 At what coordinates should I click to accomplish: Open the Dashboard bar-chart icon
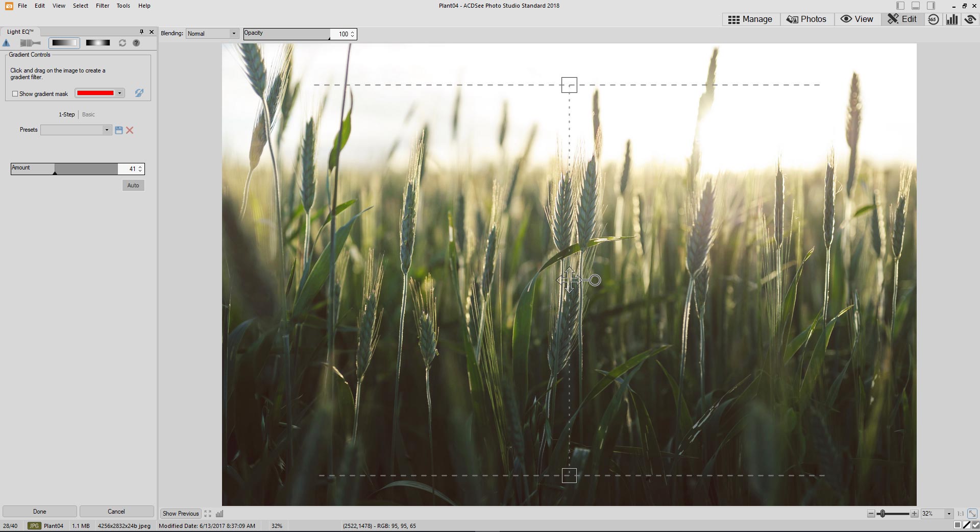[951, 19]
